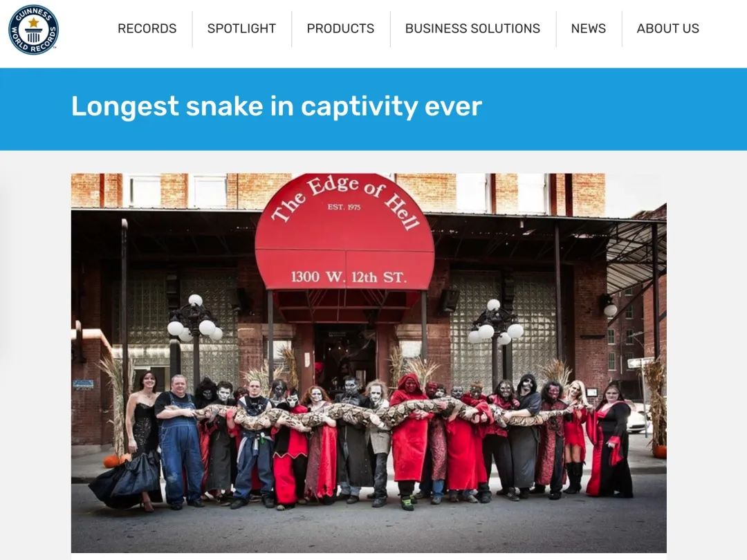The height and width of the screenshot is (560, 747).
Task: Go to the News section
Action: [x=589, y=28]
